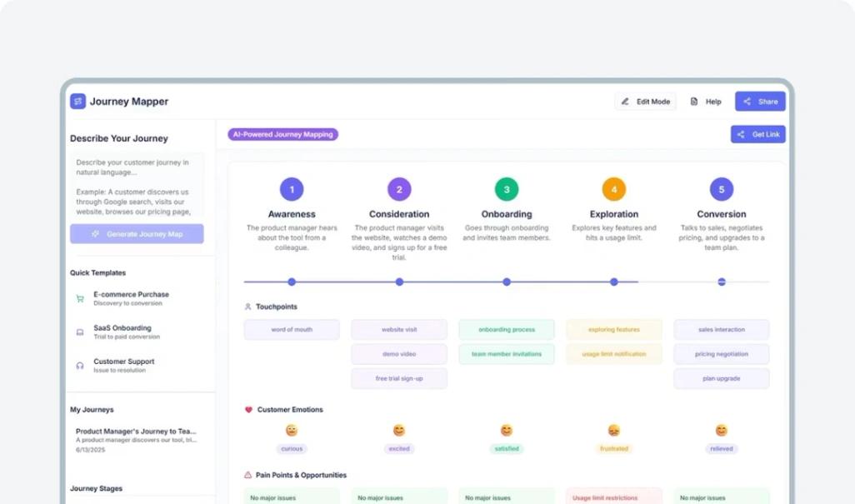Open the Help page

pos(706,102)
